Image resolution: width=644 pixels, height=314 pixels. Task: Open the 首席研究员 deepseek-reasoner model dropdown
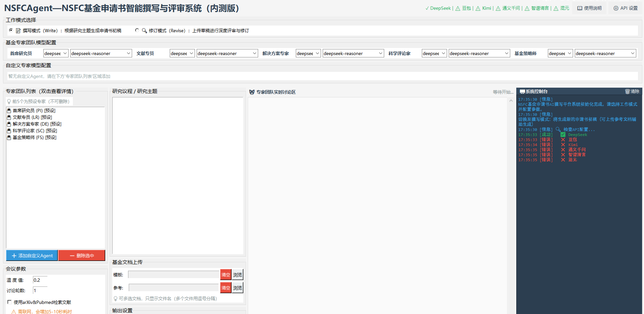[x=100, y=53]
